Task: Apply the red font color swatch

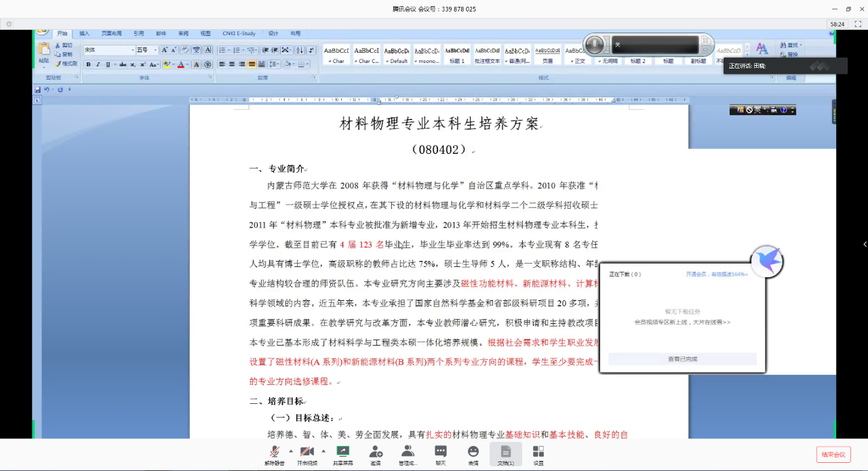Action: click(181, 64)
